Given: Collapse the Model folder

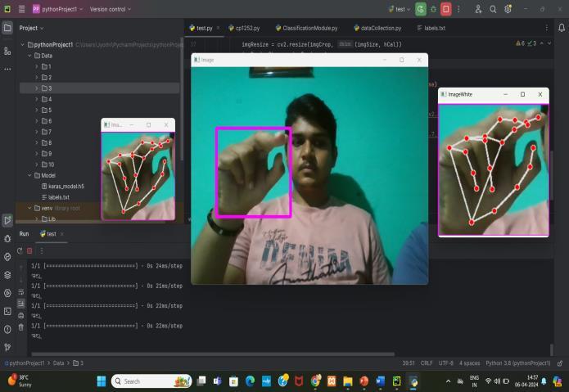Looking at the screenshot, I should [x=29, y=175].
